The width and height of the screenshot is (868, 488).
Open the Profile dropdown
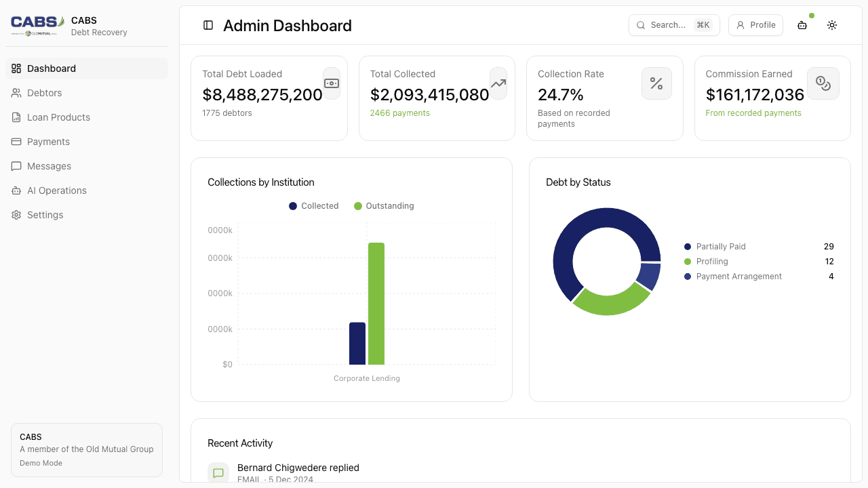point(755,24)
